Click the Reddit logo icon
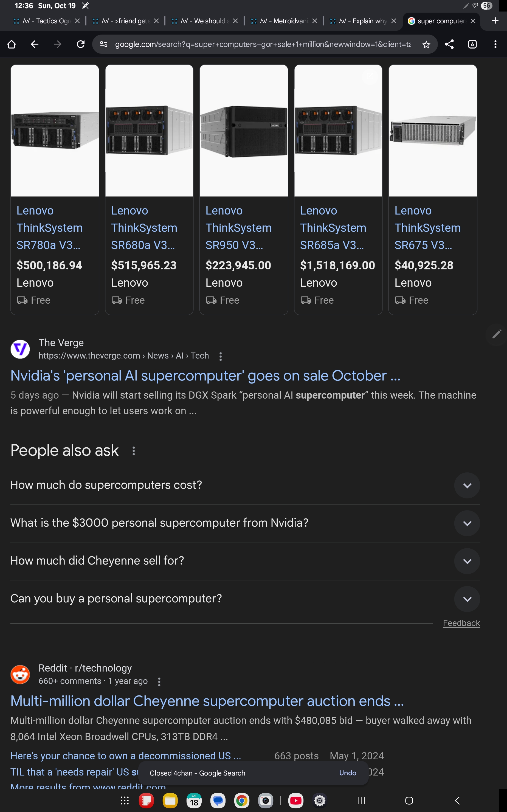Viewport: 507px width, 812px height. [20, 674]
